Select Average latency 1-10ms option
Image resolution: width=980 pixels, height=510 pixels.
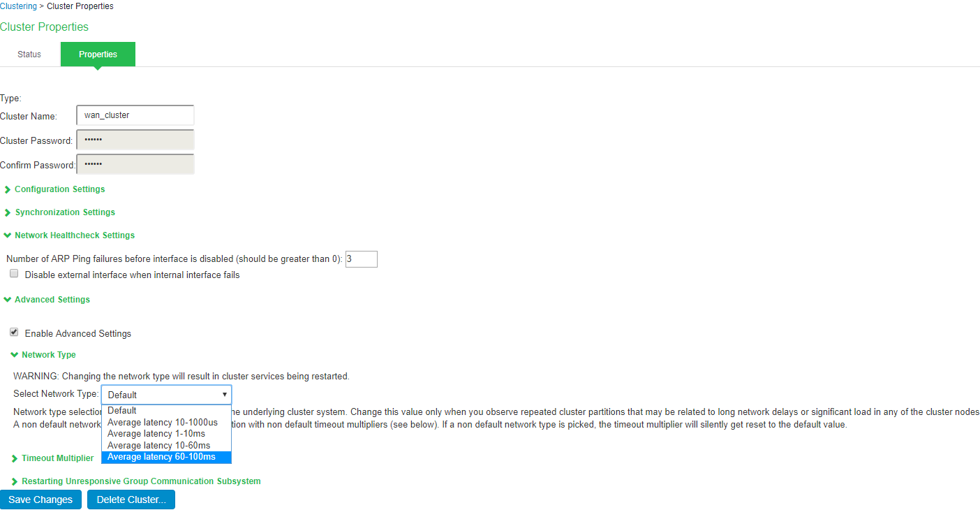[166, 434]
